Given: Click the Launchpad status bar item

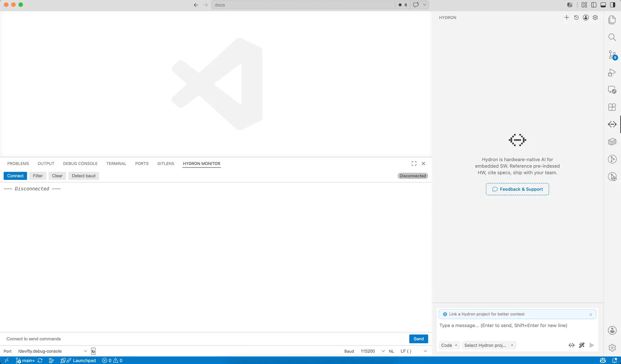Looking at the screenshot, I should click(78, 360).
